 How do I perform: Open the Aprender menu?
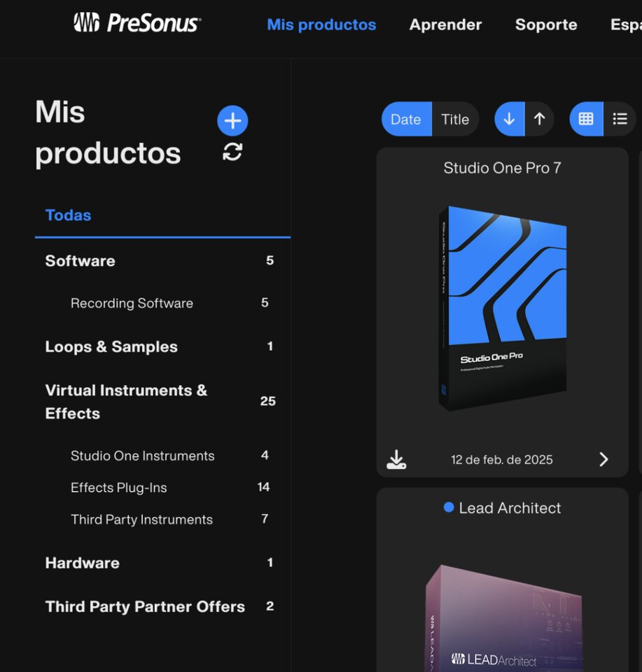445,24
